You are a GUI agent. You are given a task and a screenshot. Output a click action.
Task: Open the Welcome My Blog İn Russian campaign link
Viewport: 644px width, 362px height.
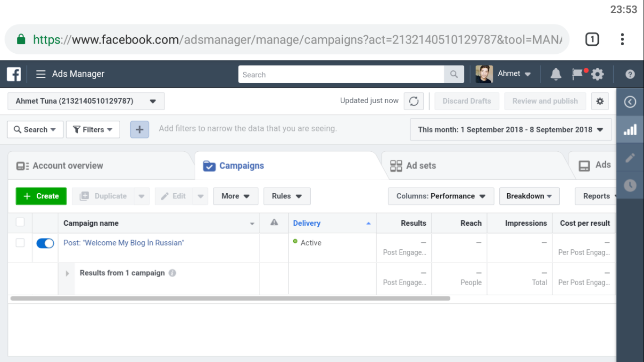tap(124, 243)
